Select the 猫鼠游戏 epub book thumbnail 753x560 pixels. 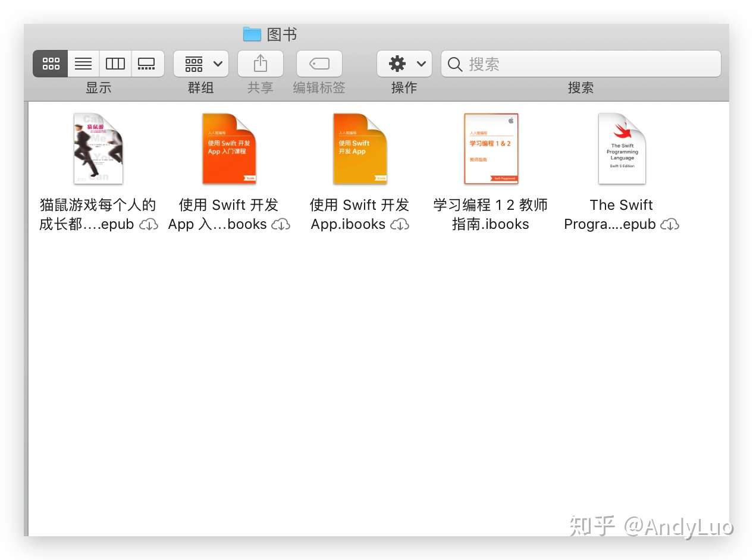click(98, 149)
